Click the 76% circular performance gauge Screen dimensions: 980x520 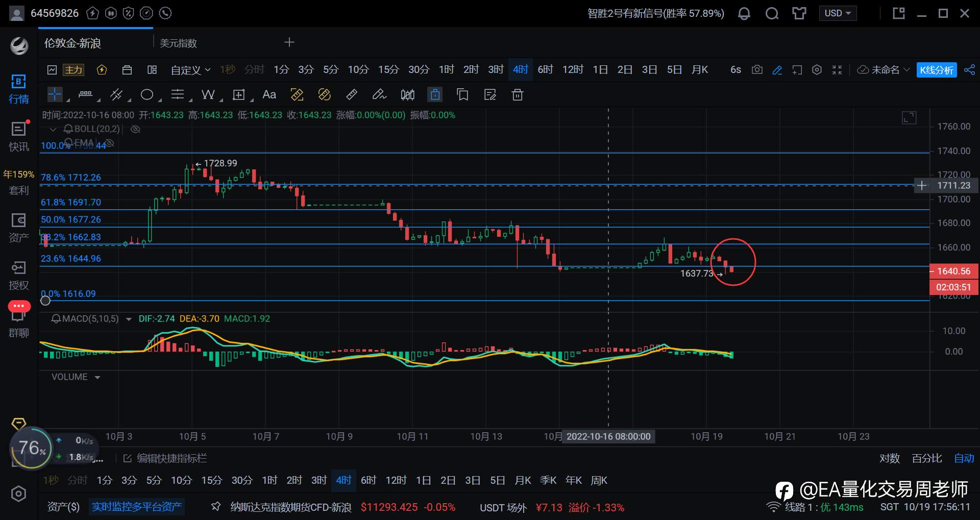point(31,449)
